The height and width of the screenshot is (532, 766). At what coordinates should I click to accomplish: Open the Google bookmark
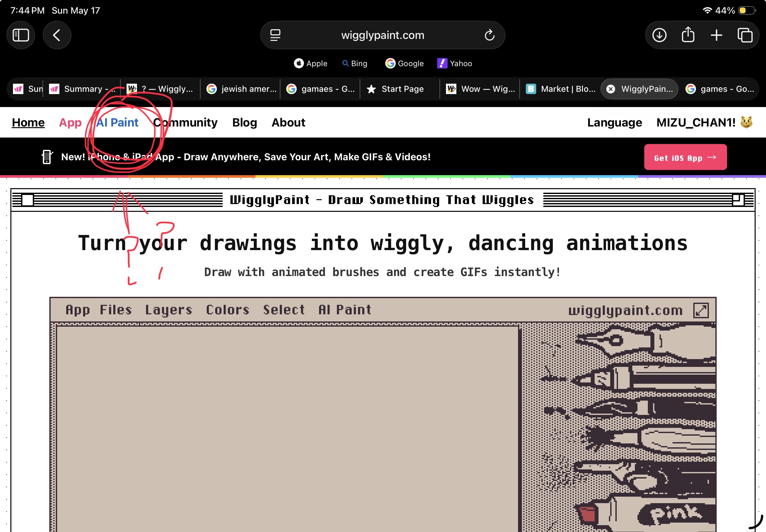point(404,63)
